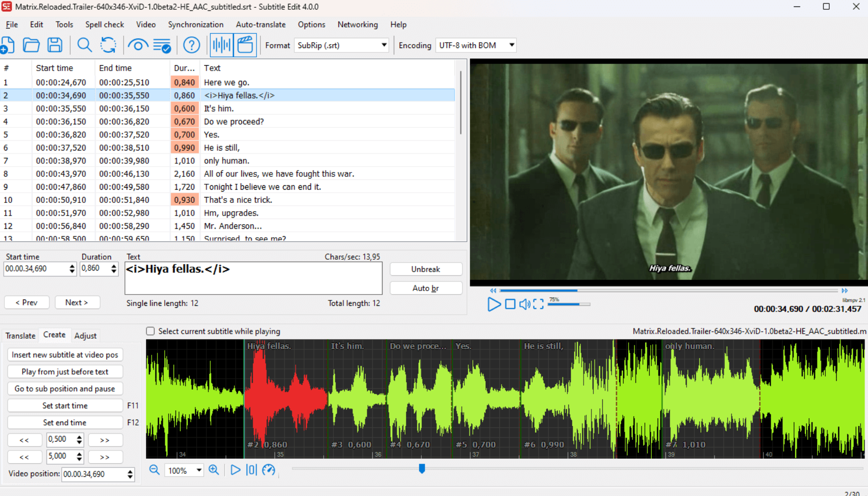Adjust the video volume slider

[569, 304]
